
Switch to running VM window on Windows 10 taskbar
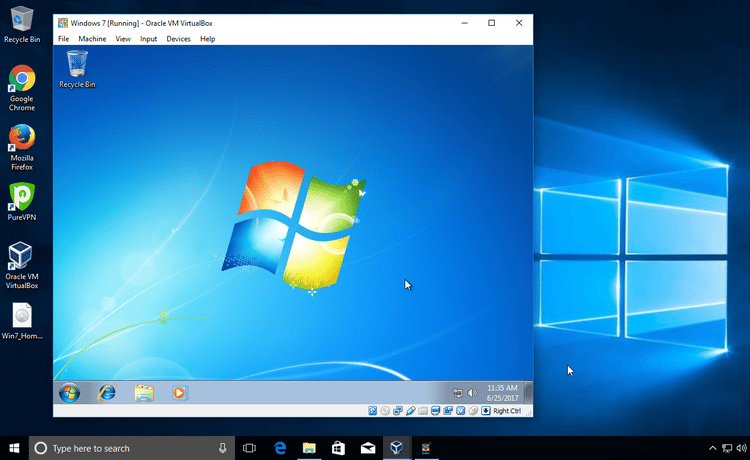(x=426, y=448)
